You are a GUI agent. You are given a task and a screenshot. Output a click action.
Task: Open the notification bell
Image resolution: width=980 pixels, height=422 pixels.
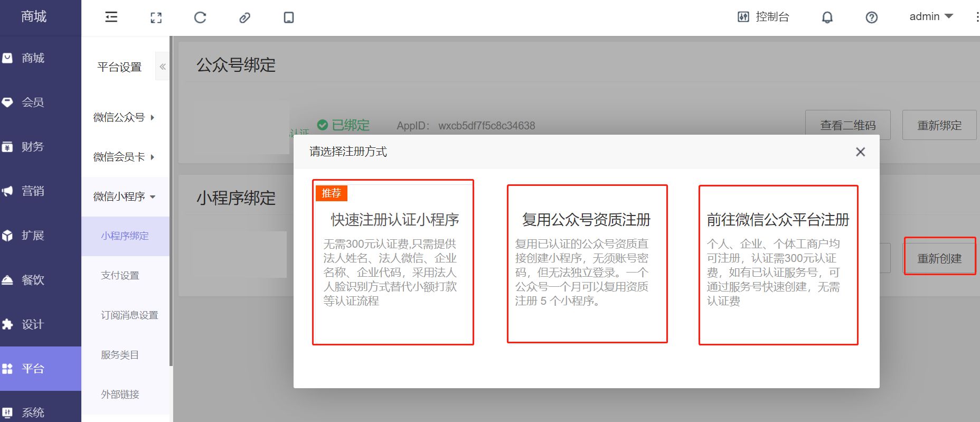tap(827, 17)
